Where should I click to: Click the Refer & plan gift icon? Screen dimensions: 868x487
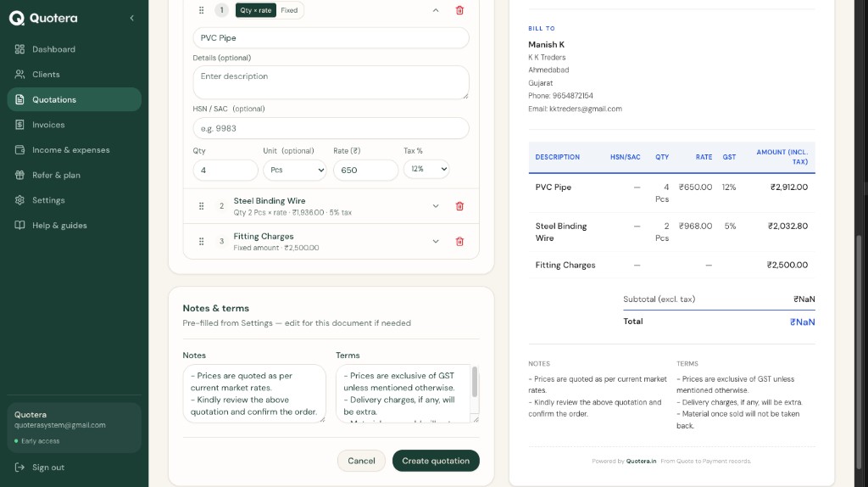[x=20, y=175]
